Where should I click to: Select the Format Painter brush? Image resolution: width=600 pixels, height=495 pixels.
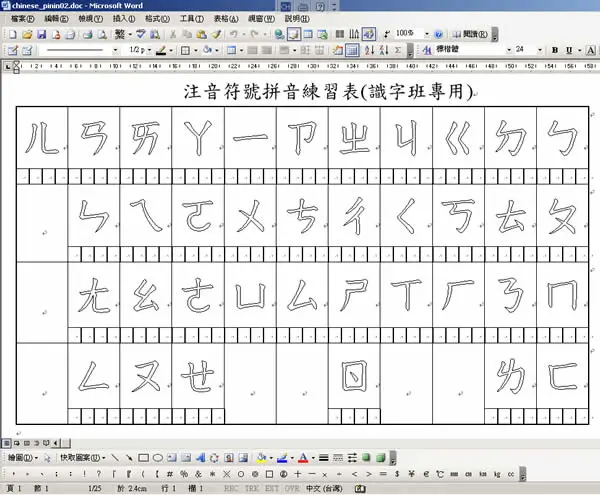(x=216, y=35)
